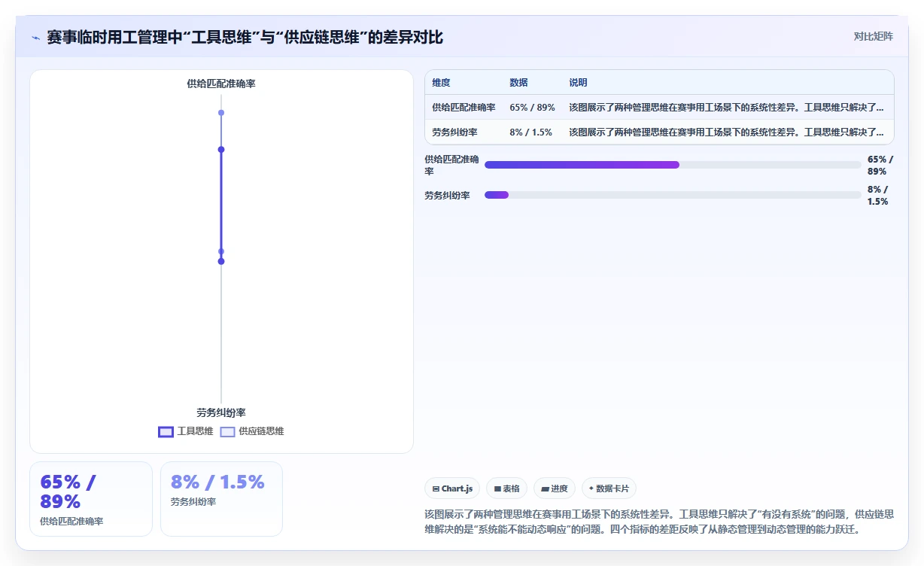Click the 供给匹配准确率 chart axis label
Image resolution: width=924 pixels, height=566 pixels.
[221, 84]
